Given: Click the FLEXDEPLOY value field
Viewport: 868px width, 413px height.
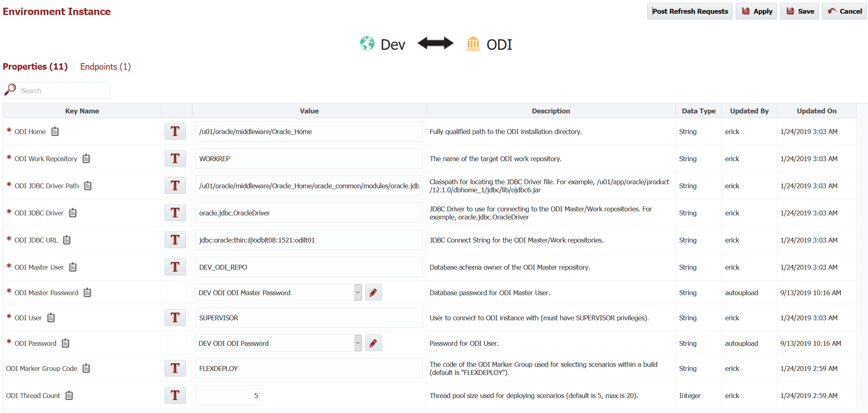Looking at the screenshot, I should [x=309, y=368].
